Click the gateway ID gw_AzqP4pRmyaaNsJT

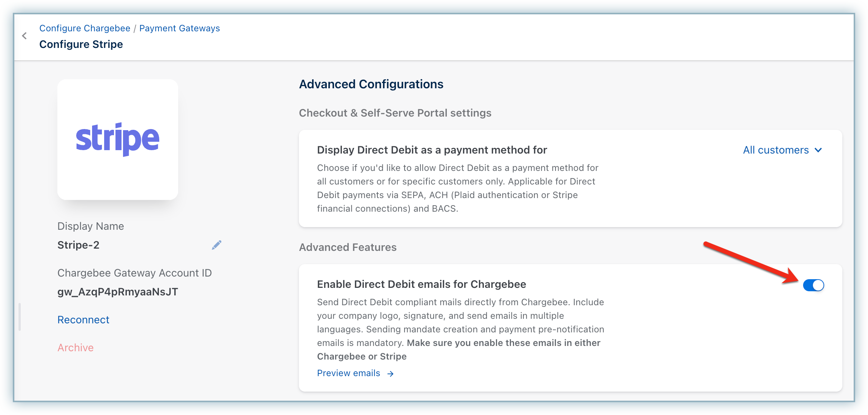pyautogui.click(x=117, y=292)
